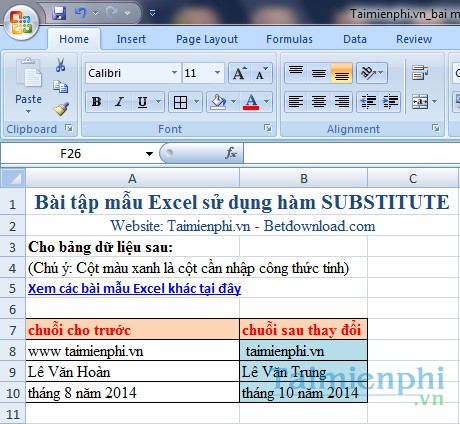The width and height of the screenshot is (460, 424).
Task: Open the Insert tab
Action: tap(131, 39)
